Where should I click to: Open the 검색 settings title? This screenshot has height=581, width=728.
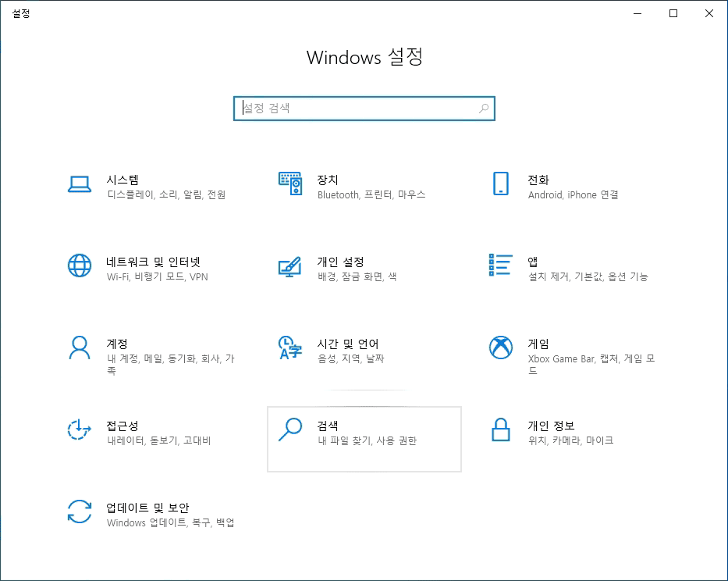tap(328, 426)
